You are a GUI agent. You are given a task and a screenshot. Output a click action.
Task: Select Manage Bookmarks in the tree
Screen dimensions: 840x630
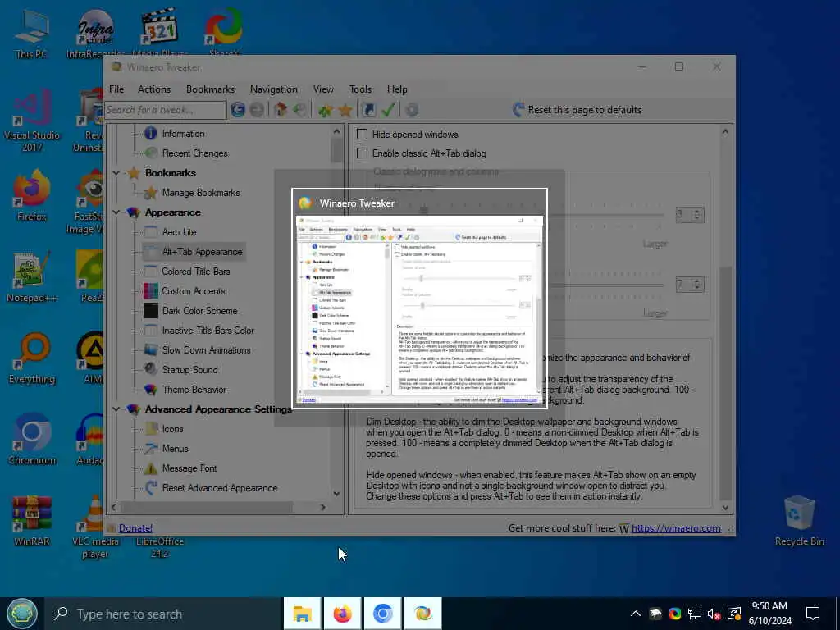coord(201,192)
